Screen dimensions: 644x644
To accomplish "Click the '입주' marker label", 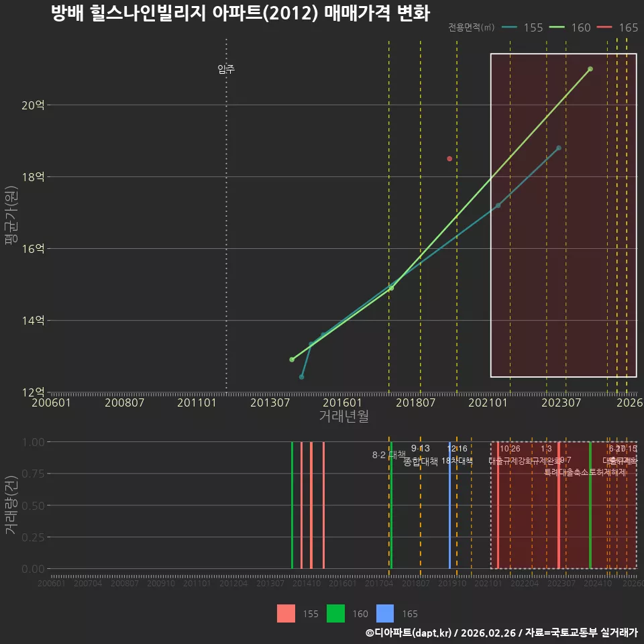I will pos(226,69).
